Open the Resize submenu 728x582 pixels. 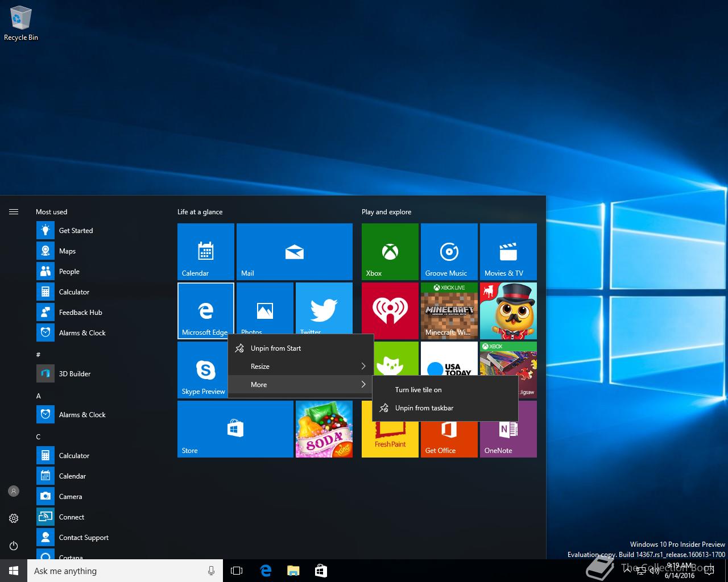[x=300, y=366]
